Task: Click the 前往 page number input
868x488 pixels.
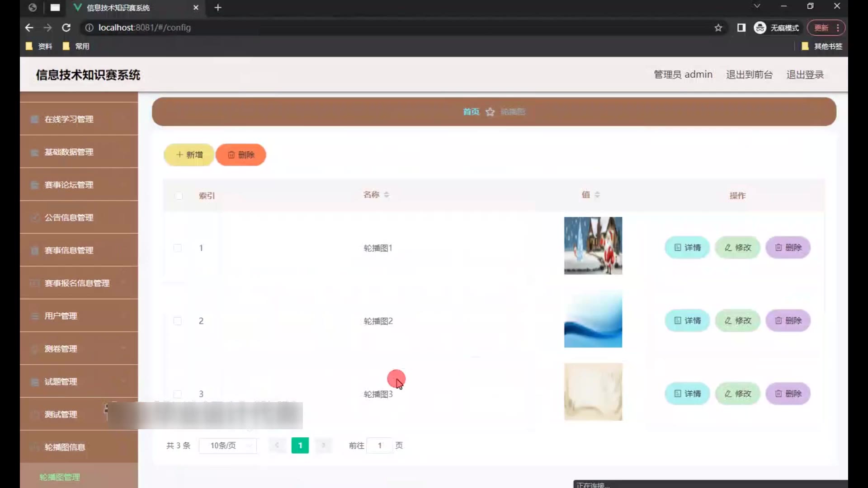Action: [x=379, y=446]
